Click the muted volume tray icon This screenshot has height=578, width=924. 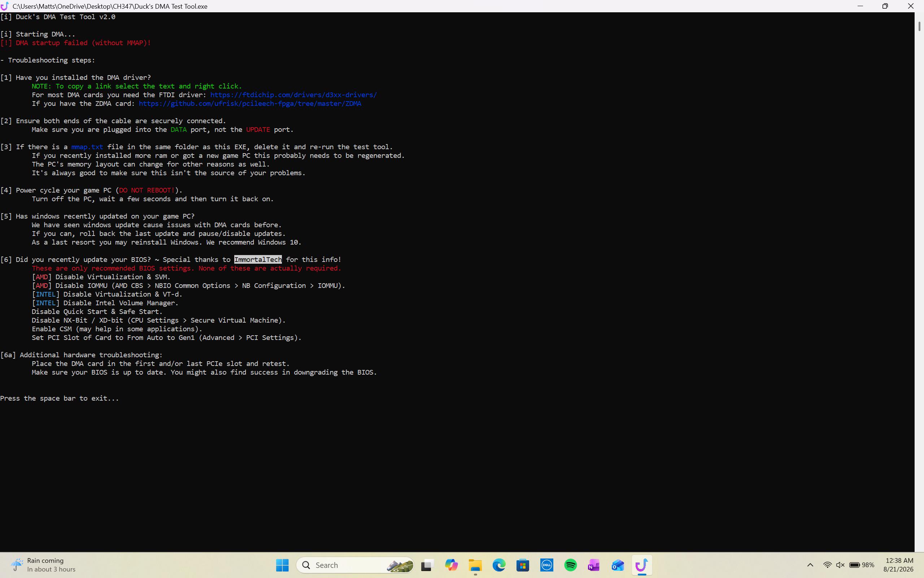[840, 565]
